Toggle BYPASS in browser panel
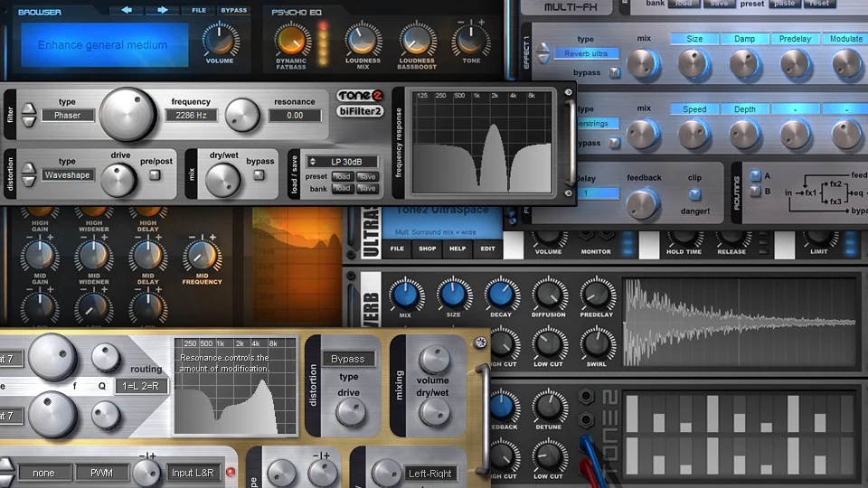868x488 pixels. (233, 10)
